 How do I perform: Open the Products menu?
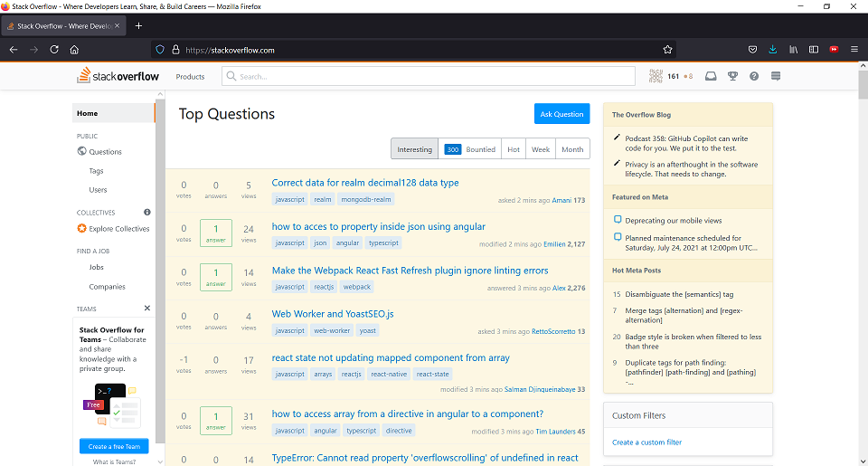coord(190,77)
